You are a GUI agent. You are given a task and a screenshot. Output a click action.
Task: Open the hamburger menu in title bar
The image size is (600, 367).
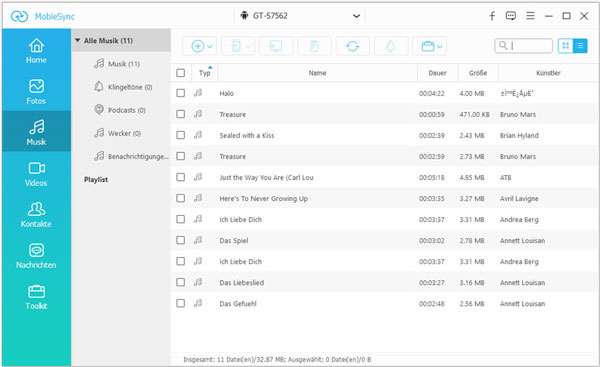(x=530, y=16)
